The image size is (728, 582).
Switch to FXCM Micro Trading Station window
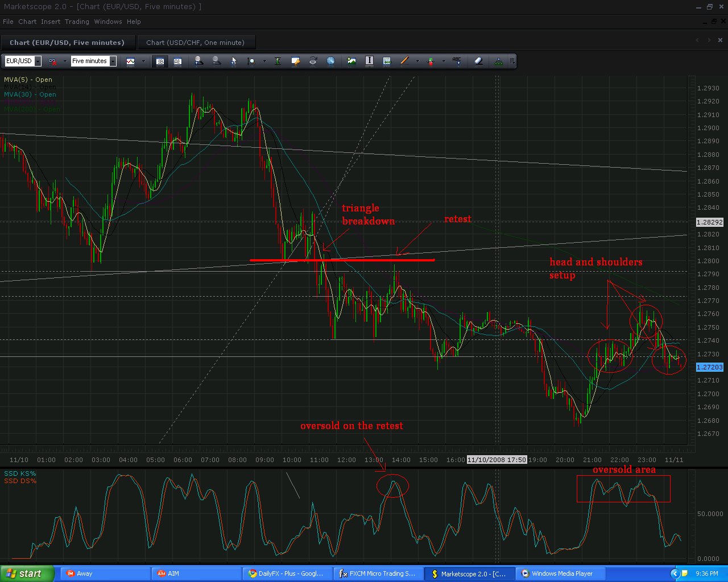pos(378,573)
